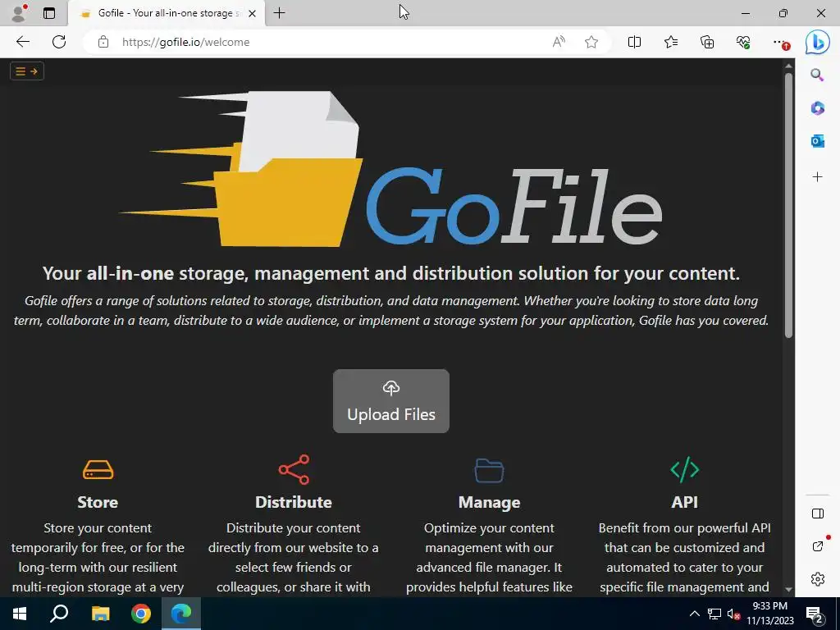Open a new tab with plus button
The height and width of the screenshot is (630, 840).
coord(279,13)
